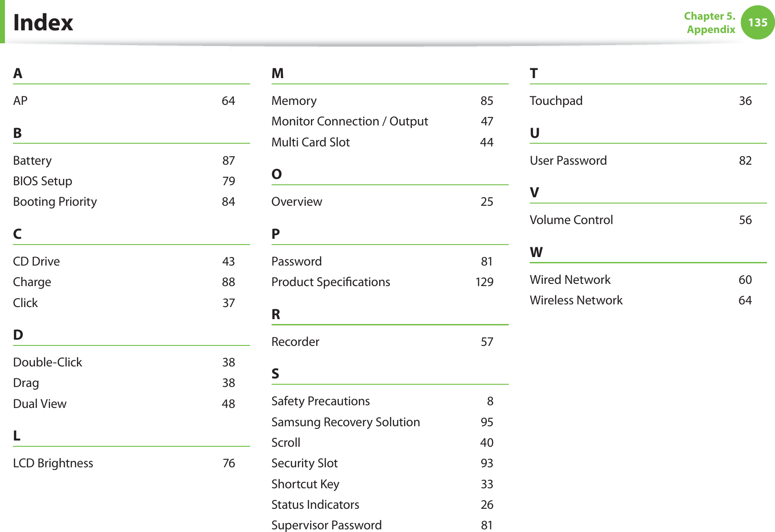Open the Supervisor Password entry
The image size is (775, 532).
coord(326,525)
